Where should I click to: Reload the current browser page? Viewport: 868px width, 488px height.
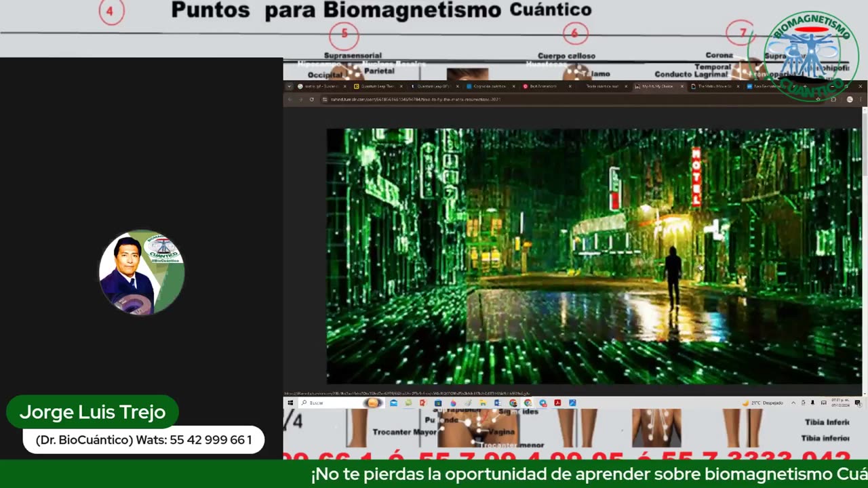point(312,99)
